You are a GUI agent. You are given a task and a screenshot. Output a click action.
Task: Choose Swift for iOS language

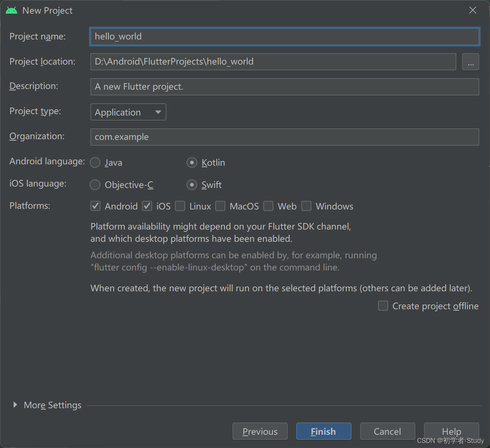pos(192,185)
